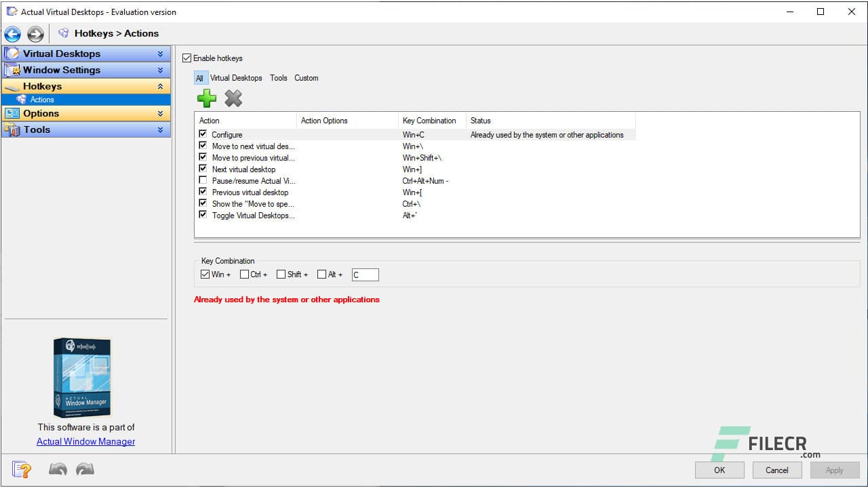Viewport: 868px width, 488px height.
Task: Click the hotkey letter input field containing C
Action: coord(365,274)
